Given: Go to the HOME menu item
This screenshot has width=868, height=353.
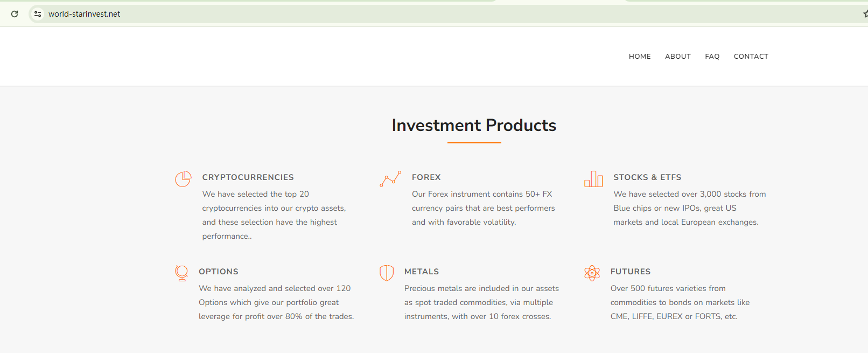Looking at the screenshot, I should click(640, 56).
